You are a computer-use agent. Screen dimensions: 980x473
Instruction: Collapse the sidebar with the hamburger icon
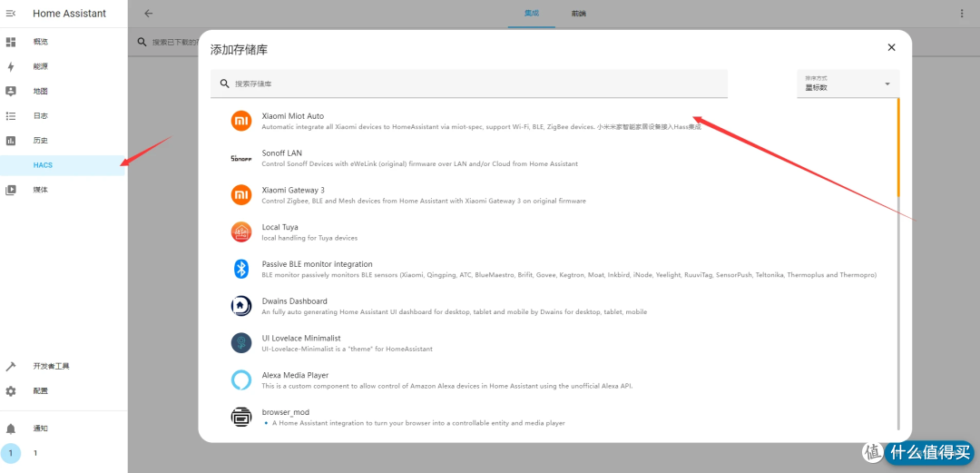coord(11,13)
